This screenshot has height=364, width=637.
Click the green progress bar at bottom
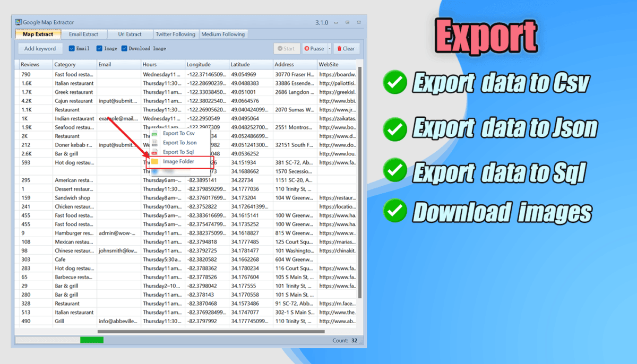click(92, 340)
